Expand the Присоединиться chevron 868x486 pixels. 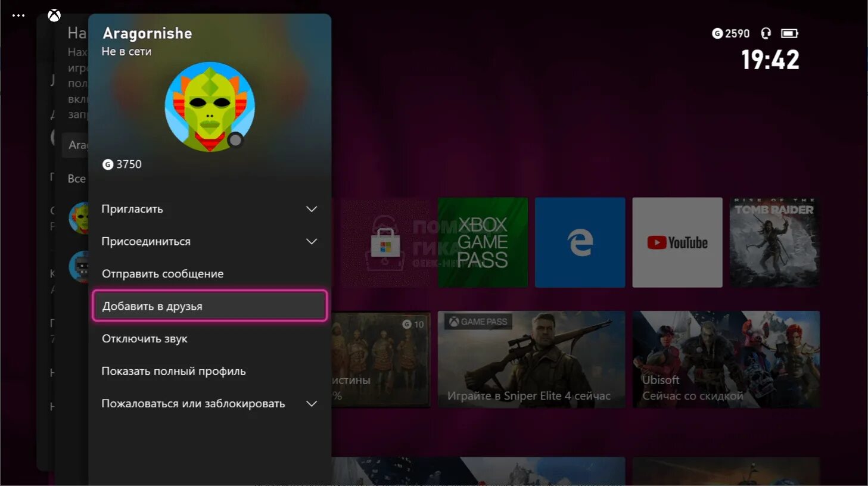point(312,241)
